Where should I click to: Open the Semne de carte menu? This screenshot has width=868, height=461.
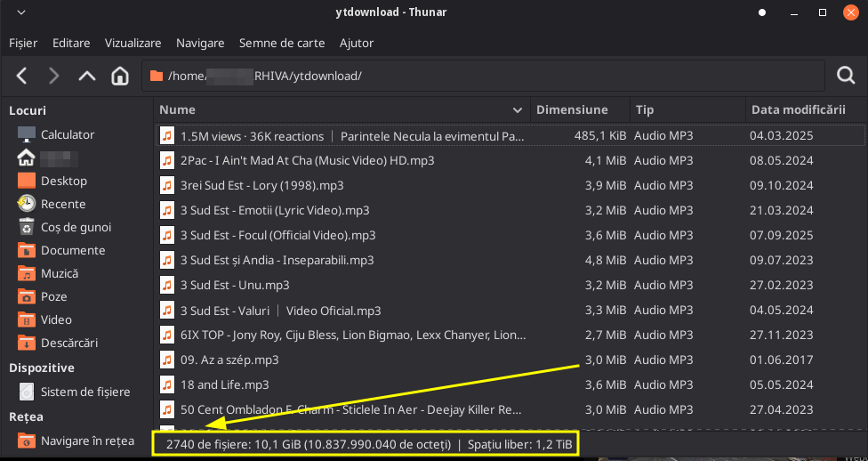coord(282,43)
